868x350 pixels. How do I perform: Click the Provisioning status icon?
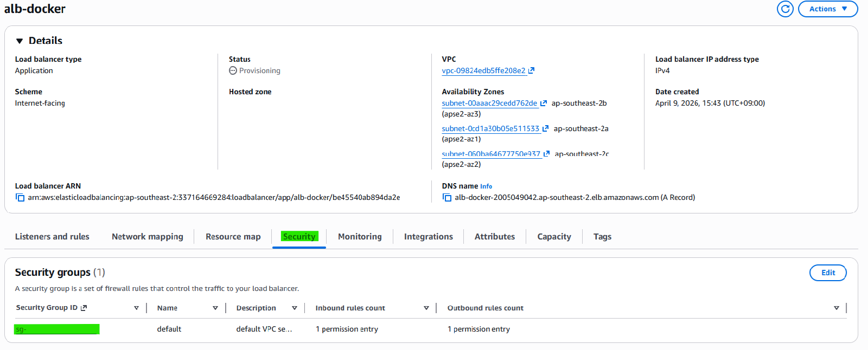click(233, 70)
